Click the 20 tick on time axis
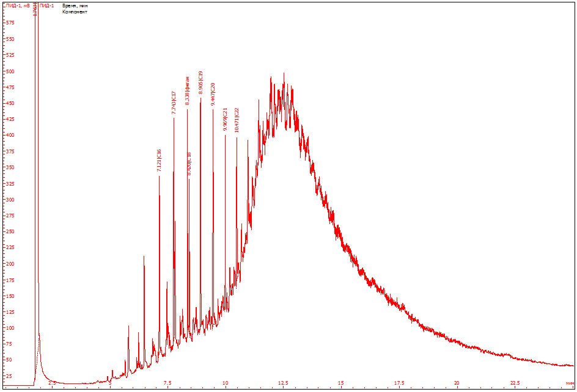The height and width of the screenshot is (392, 577). [456, 383]
